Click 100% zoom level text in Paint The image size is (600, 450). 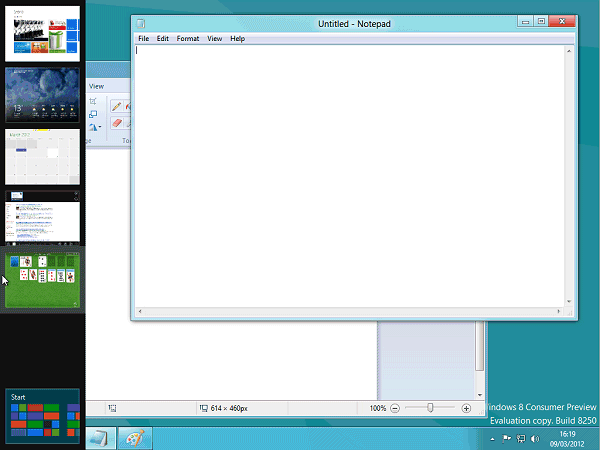coord(378,408)
